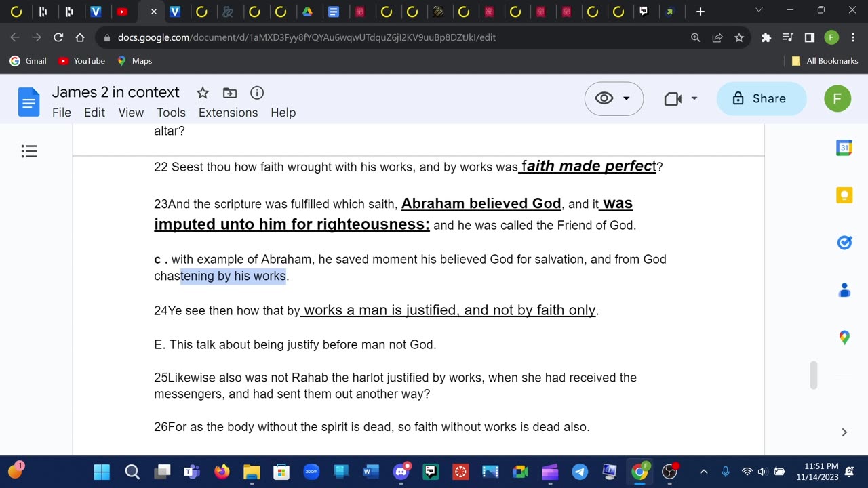Open Maps bookmark
Viewport: 868px width, 488px height.
tap(134, 61)
